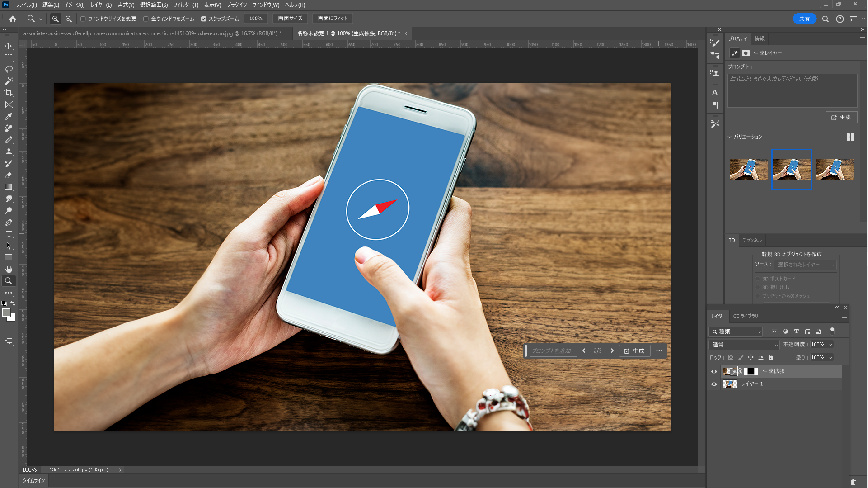Click the 画面にフィット button
This screenshot has width=868, height=488.
(333, 19)
